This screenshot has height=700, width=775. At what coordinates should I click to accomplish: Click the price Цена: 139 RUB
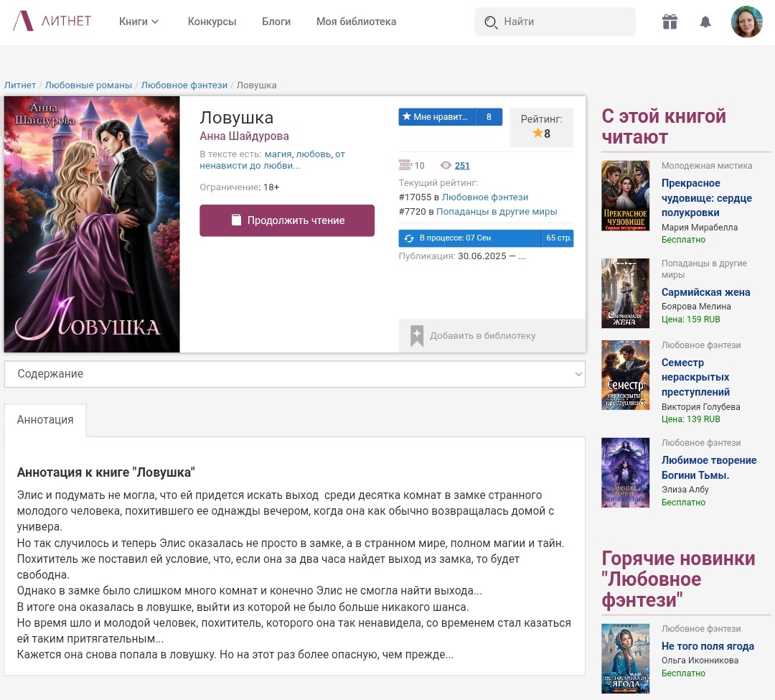point(691,419)
